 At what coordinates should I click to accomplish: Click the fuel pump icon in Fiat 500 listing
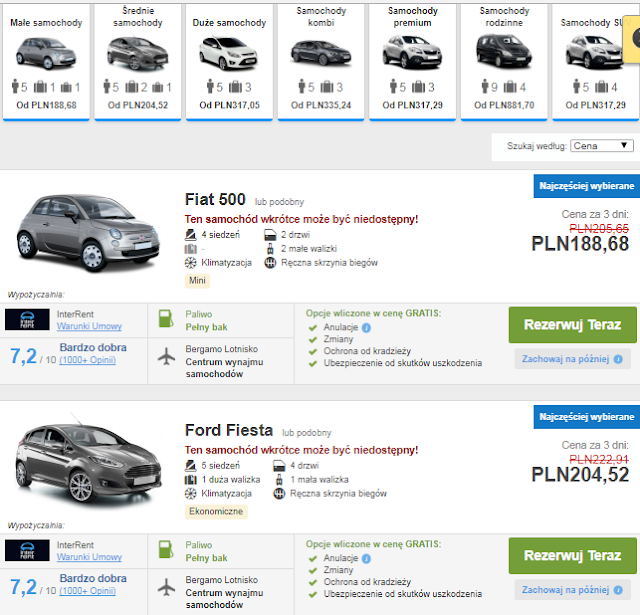pyautogui.click(x=166, y=319)
